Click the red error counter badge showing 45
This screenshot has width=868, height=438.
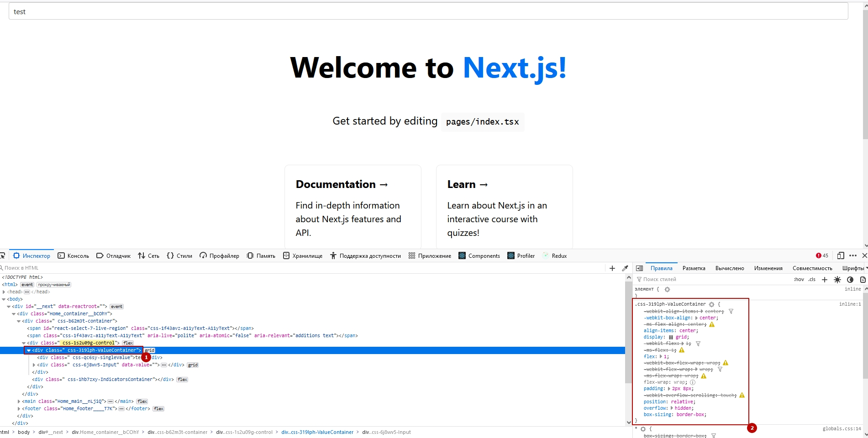pos(820,255)
